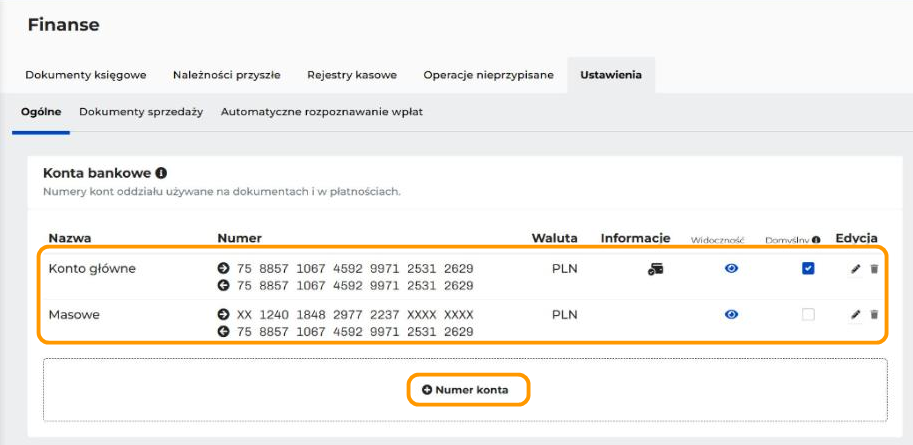Image resolution: width=913 pixels, height=445 pixels.
Task: Click the Nazwa column header
Action: [70, 238]
